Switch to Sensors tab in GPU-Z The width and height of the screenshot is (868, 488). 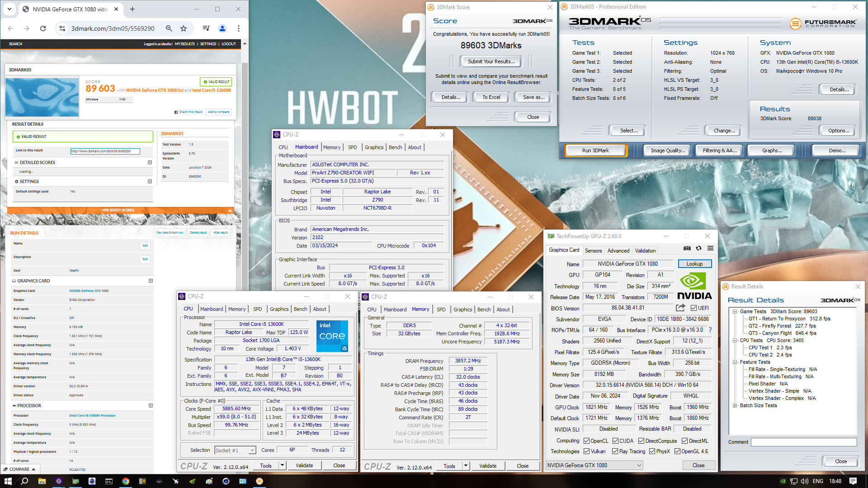coord(593,251)
